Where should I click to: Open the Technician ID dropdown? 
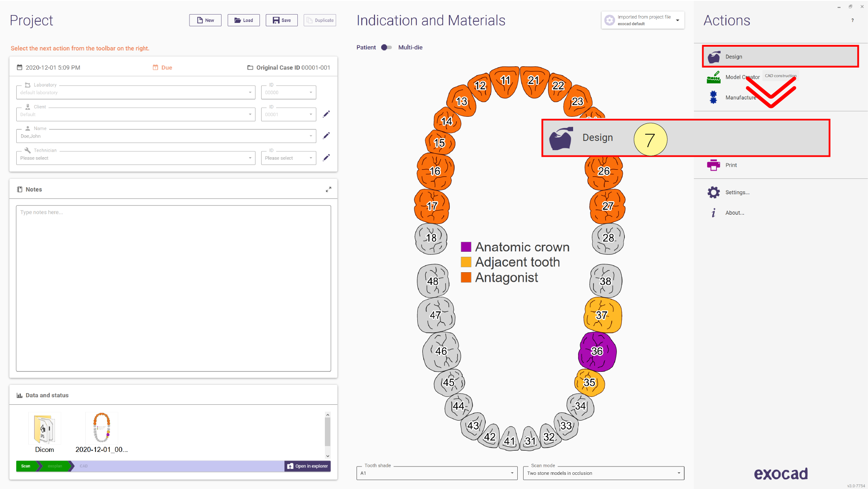tap(288, 158)
